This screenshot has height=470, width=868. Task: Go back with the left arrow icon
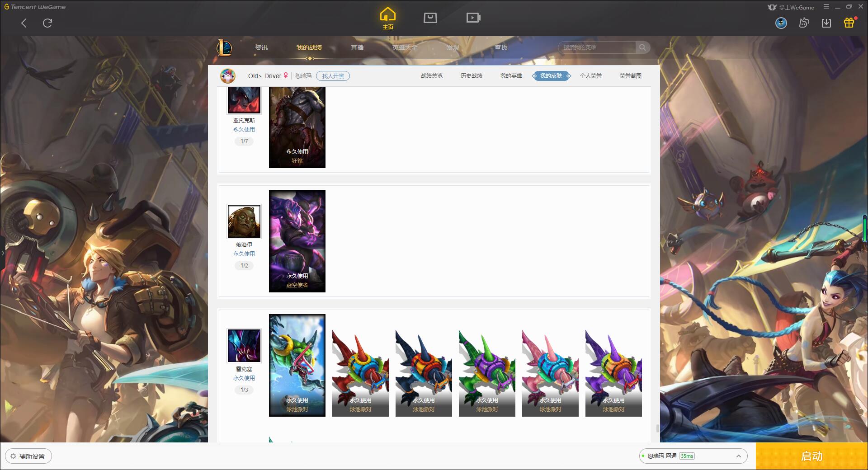(x=24, y=23)
